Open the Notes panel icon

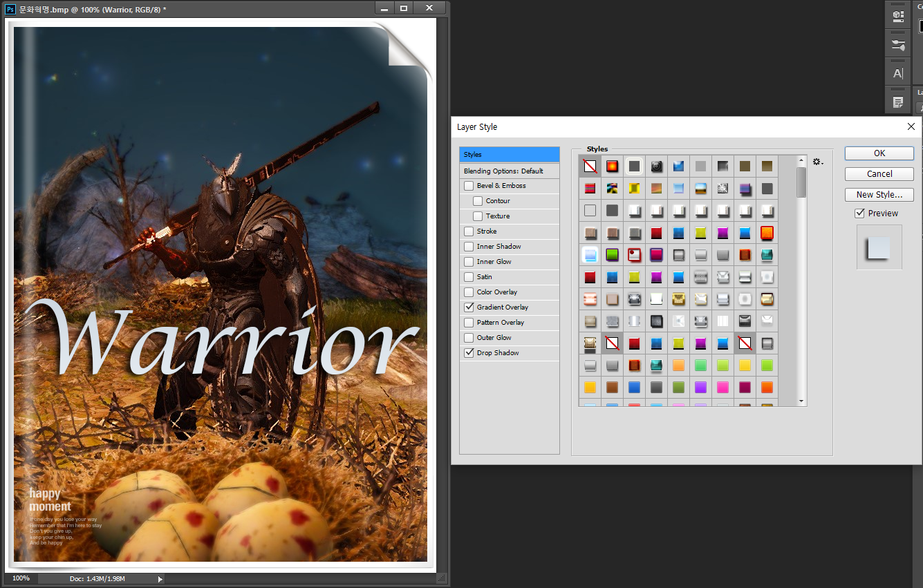(898, 102)
